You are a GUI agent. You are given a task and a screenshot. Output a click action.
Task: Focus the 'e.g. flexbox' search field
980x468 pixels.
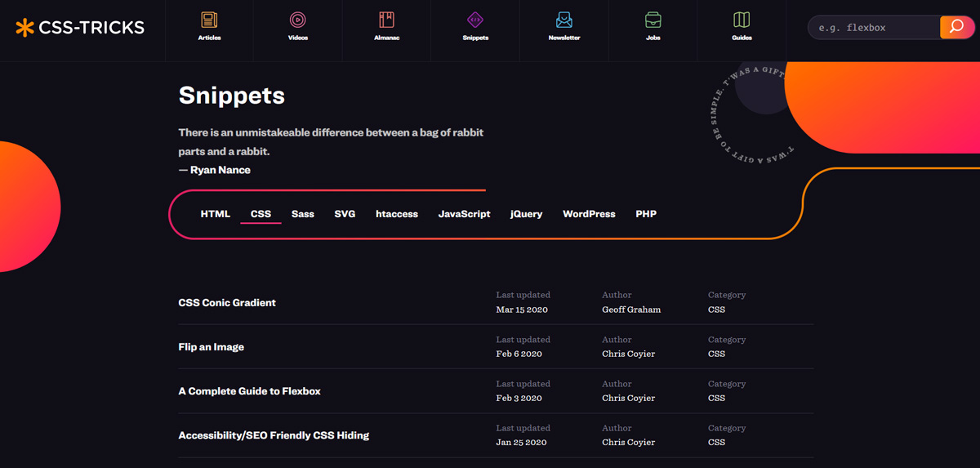pos(874,28)
